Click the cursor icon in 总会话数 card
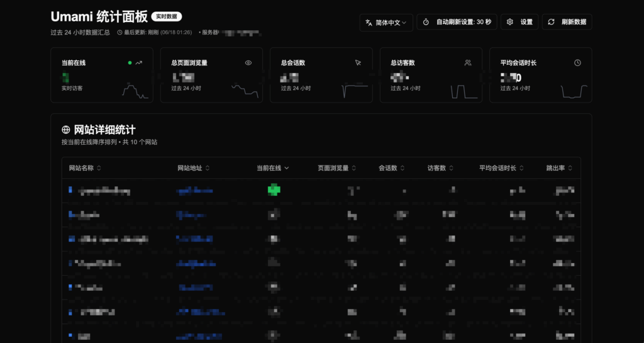This screenshot has height=343, width=644. coord(358,63)
